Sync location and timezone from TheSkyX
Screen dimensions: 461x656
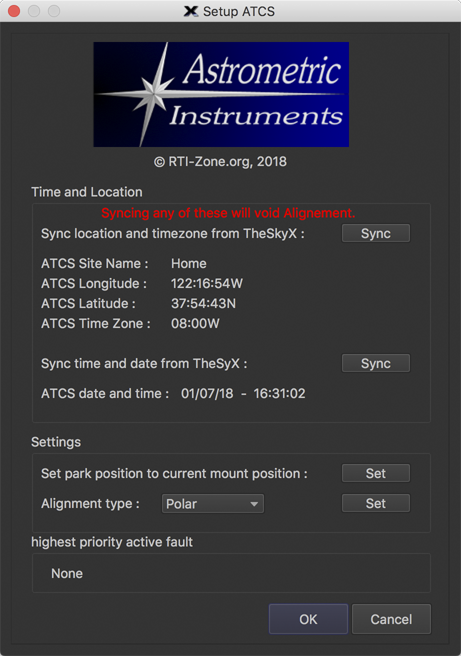pyautogui.click(x=376, y=233)
